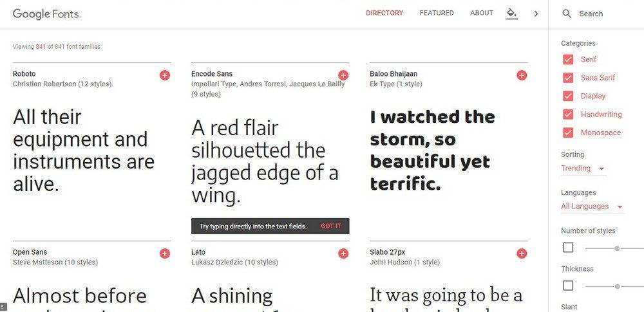Click the Sans Serif category label

tap(598, 78)
